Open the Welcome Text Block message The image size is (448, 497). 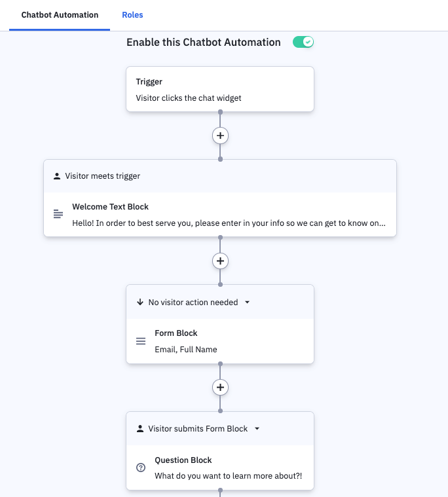coord(229,223)
